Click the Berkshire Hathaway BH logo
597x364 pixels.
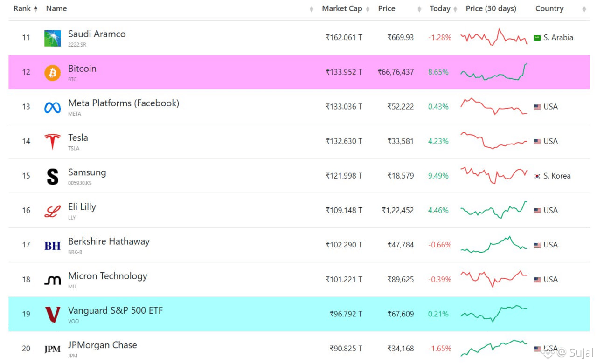(52, 246)
